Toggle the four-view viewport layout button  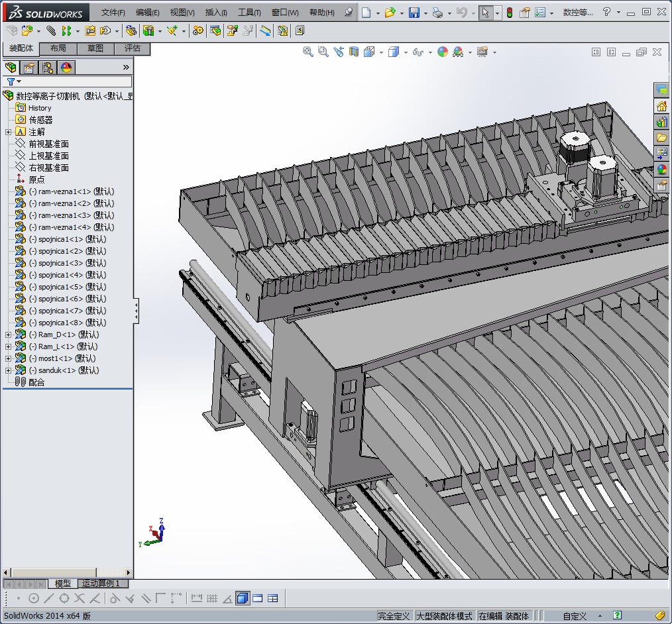point(272,598)
